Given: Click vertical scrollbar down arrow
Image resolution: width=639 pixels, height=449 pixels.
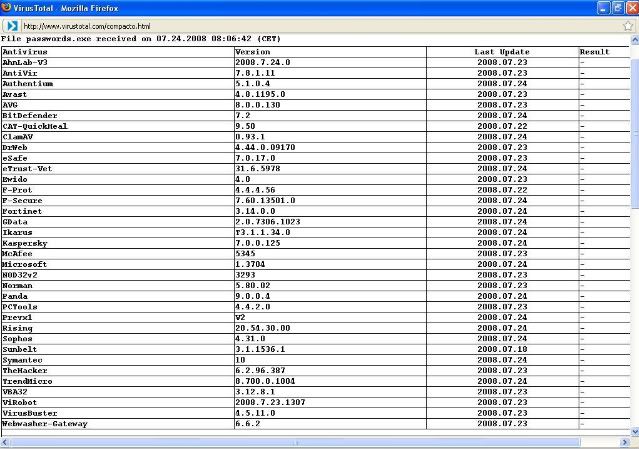Looking at the screenshot, I should (x=635, y=431).
